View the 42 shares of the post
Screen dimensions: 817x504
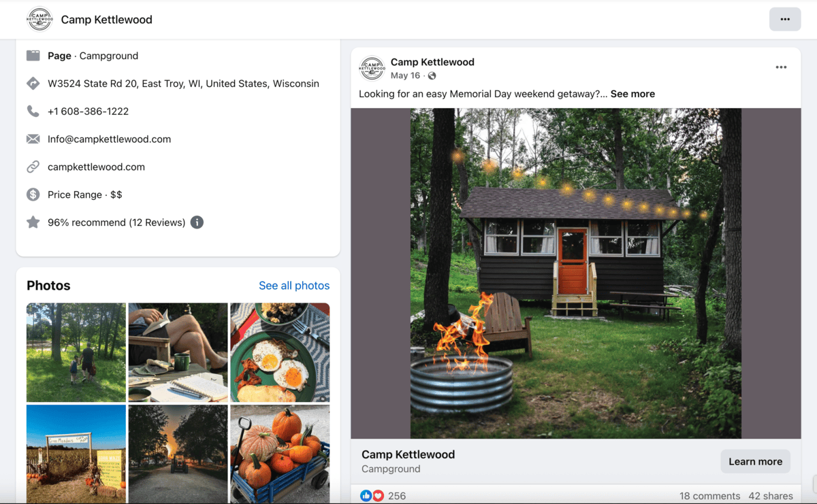[771, 496]
